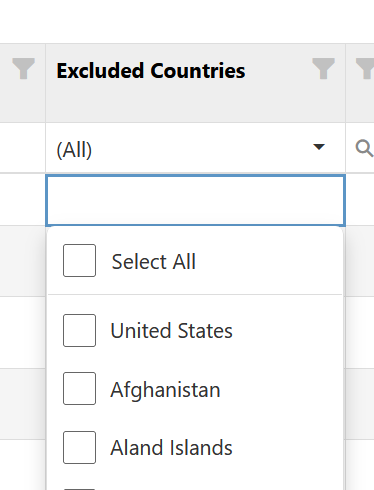Open the Excluded Countries column filter funnel
The width and height of the screenshot is (374, 490).
click(323, 68)
